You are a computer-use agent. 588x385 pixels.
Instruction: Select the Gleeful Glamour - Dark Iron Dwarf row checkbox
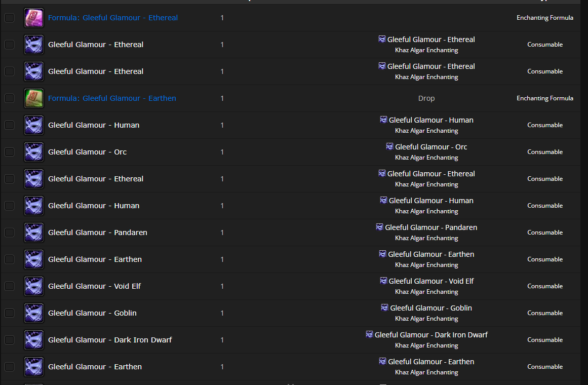[x=10, y=340]
